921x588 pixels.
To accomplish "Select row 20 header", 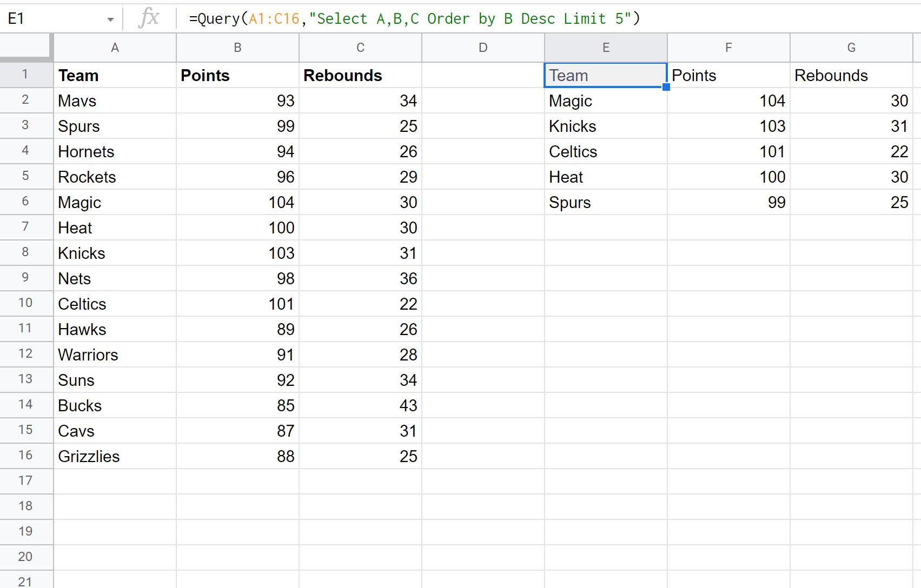I will pyautogui.click(x=26, y=558).
